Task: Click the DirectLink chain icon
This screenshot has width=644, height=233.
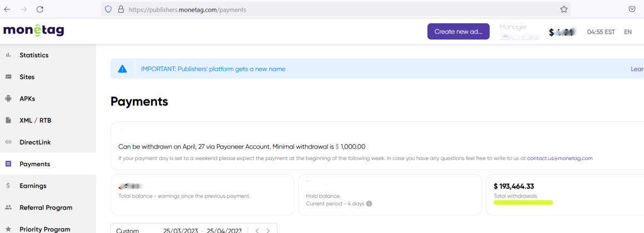Action: (8, 142)
